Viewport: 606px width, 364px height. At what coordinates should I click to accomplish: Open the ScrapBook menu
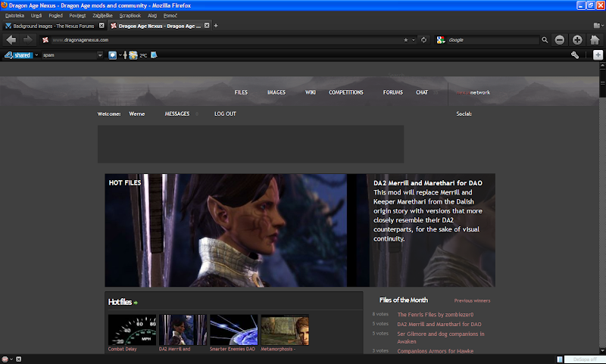click(x=130, y=15)
